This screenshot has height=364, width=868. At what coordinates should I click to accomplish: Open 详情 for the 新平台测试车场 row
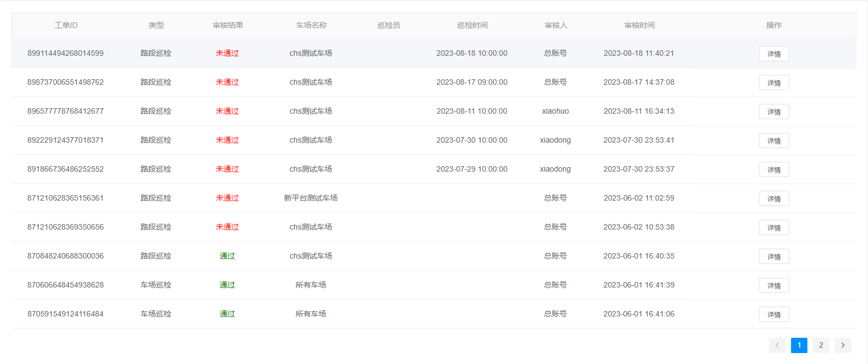pos(774,198)
